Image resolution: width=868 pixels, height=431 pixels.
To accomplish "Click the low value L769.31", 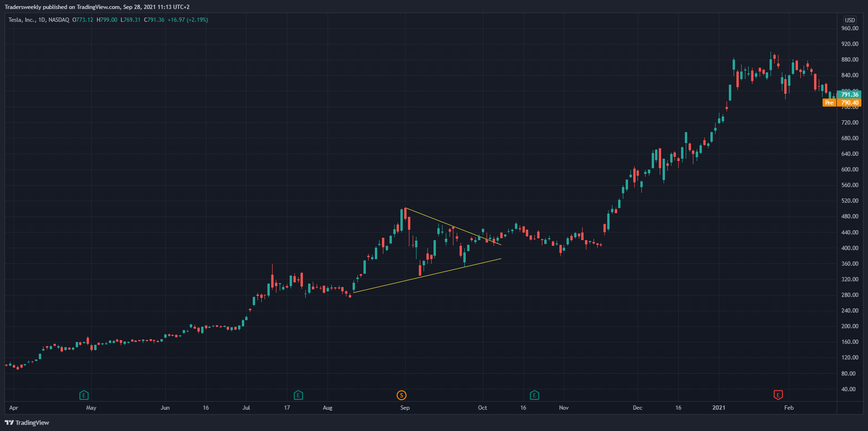I will (x=131, y=20).
